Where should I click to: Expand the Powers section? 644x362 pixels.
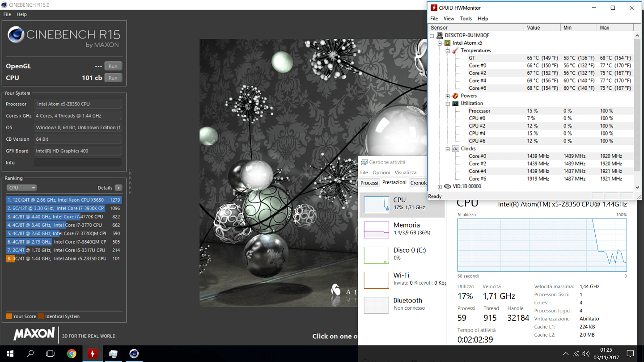point(448,96)
